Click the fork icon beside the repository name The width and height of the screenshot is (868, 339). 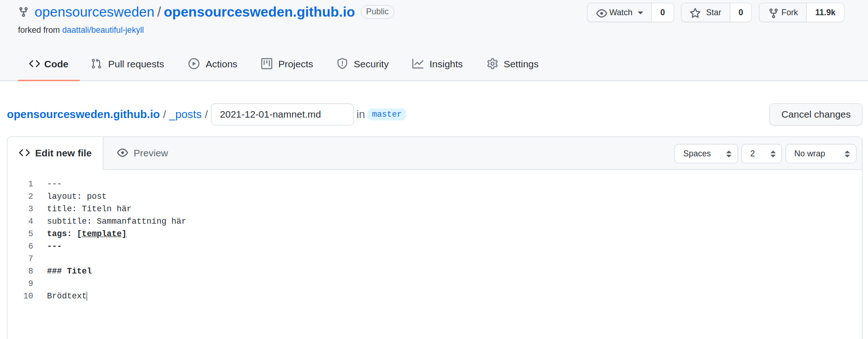[x=23, y=12]
